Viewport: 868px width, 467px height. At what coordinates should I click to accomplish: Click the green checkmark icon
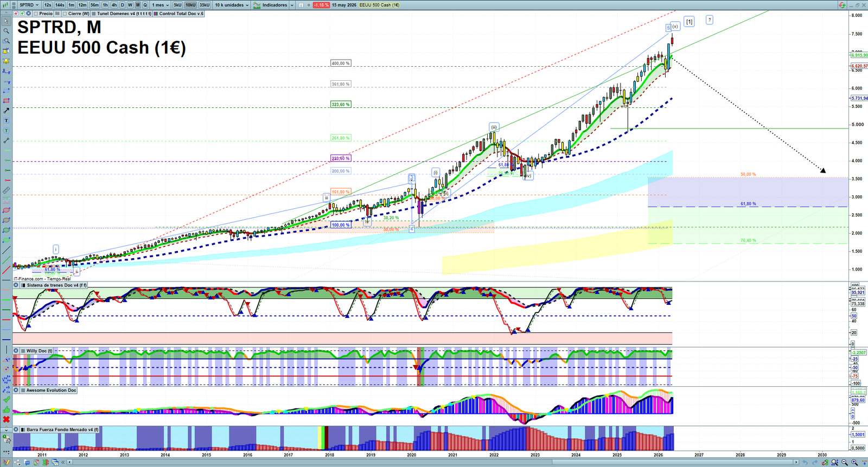tap(6, 400)
